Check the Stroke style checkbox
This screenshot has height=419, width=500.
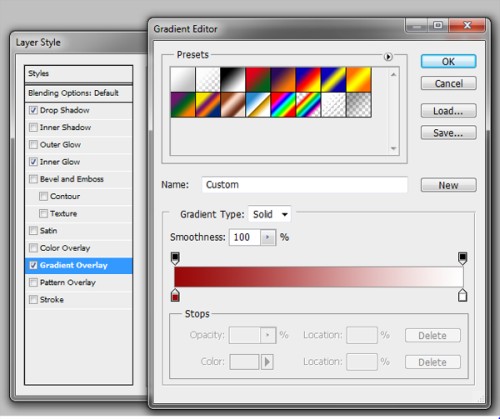33,299
